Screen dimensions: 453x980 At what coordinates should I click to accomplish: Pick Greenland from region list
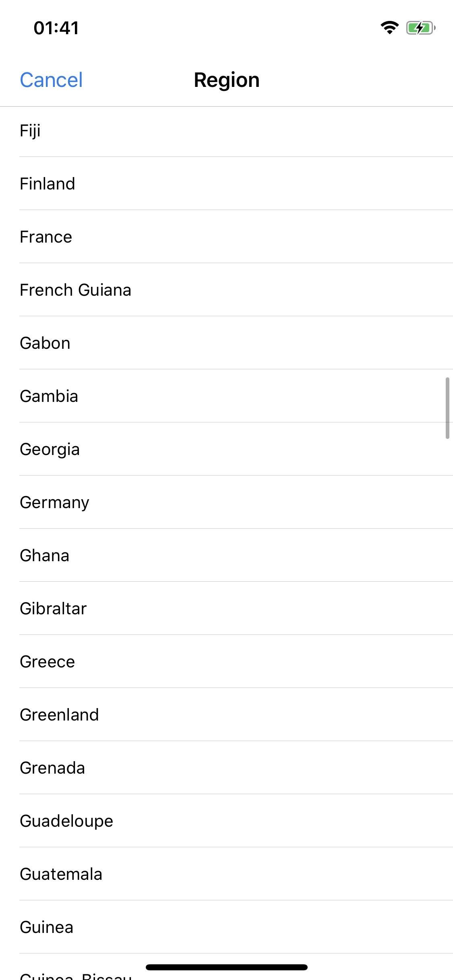[226, 715]
